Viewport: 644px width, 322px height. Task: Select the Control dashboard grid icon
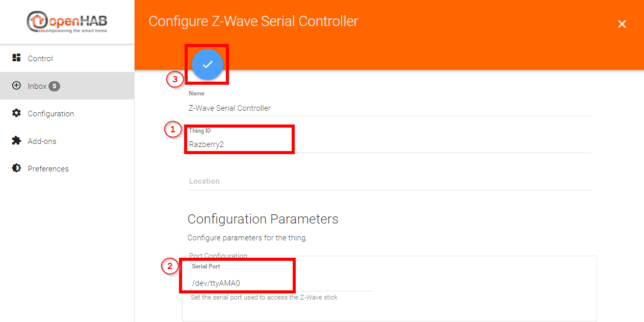(17, 58)
